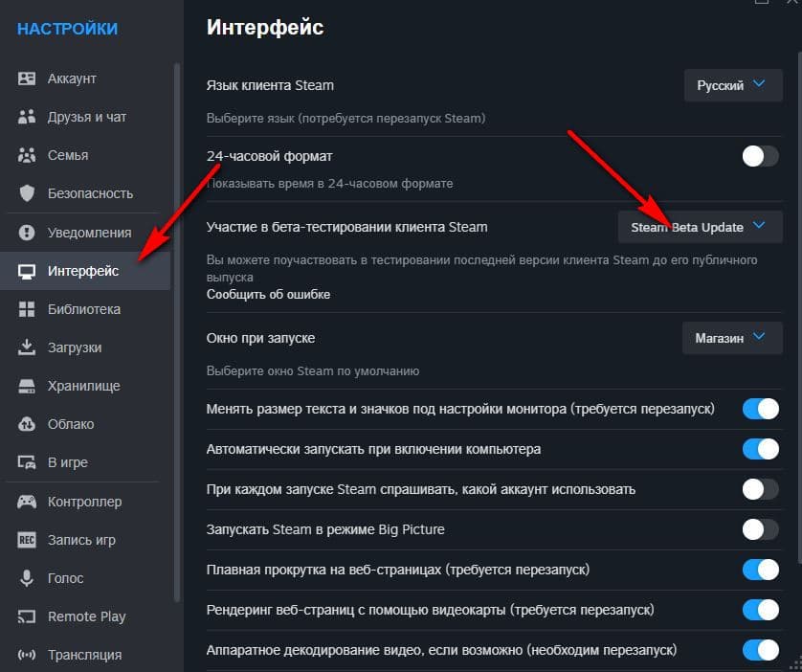This screenshot has height=672, width=802.
Task: Click the Сообщить об ошибке link
Action: (269, 294)
